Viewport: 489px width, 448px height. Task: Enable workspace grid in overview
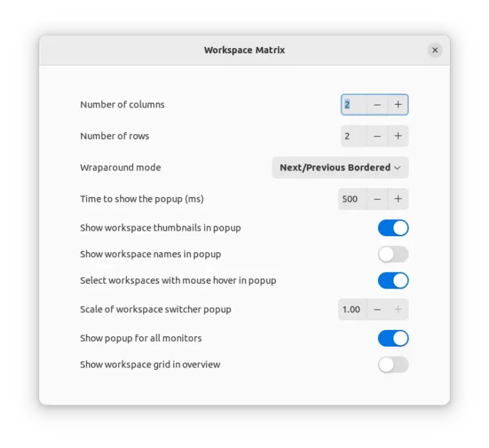tap(393, 365)
